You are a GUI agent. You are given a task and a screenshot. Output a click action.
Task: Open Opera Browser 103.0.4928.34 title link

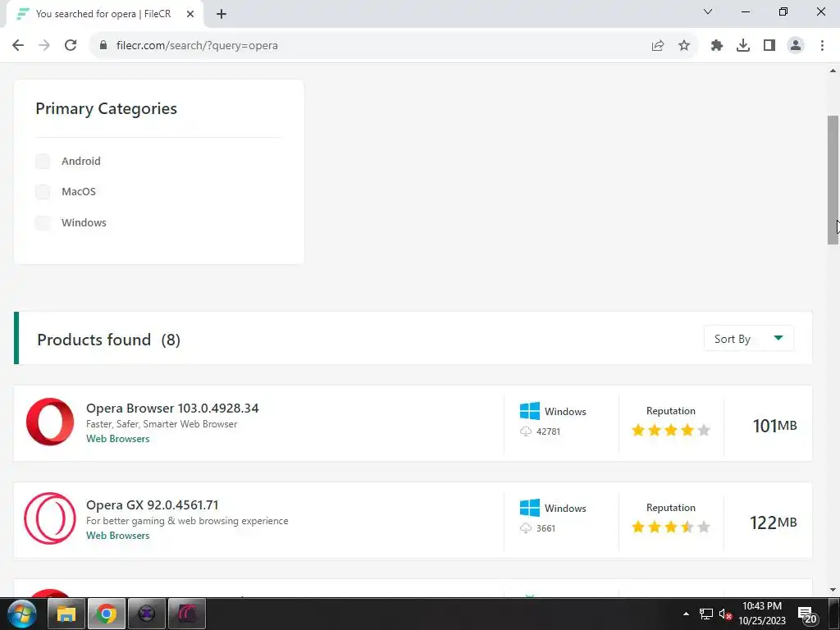coord(172,409)
